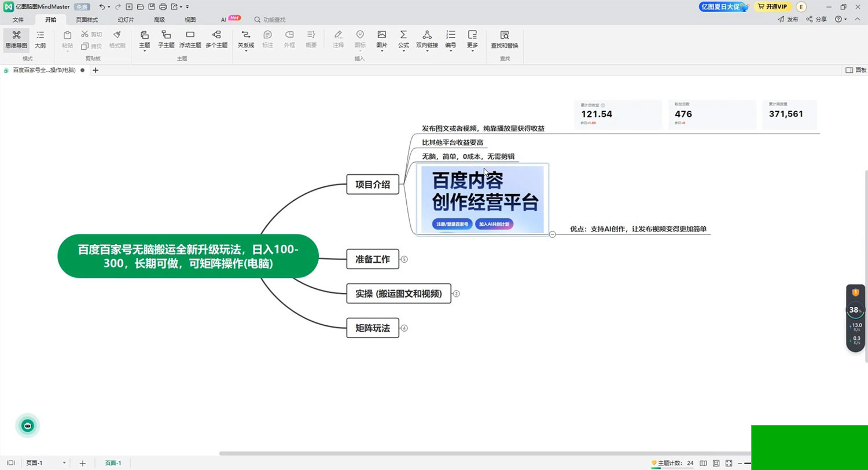Insert a Note (注释)
This screenshot has width=868, height=470.
pyautogui.click(x=339, y=39)
